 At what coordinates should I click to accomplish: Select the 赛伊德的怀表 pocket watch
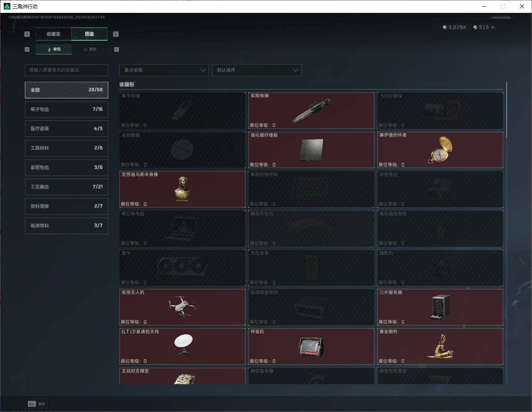tap(440, 150)
